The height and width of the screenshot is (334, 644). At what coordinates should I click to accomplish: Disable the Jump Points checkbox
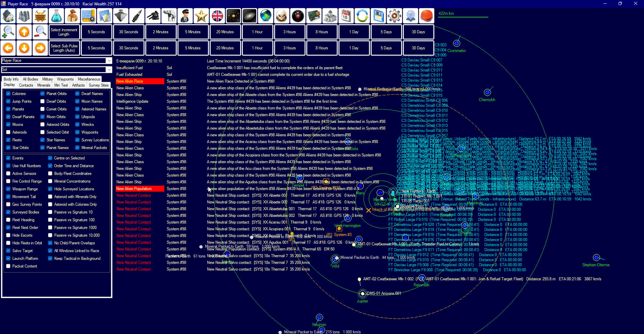[8, 101]
